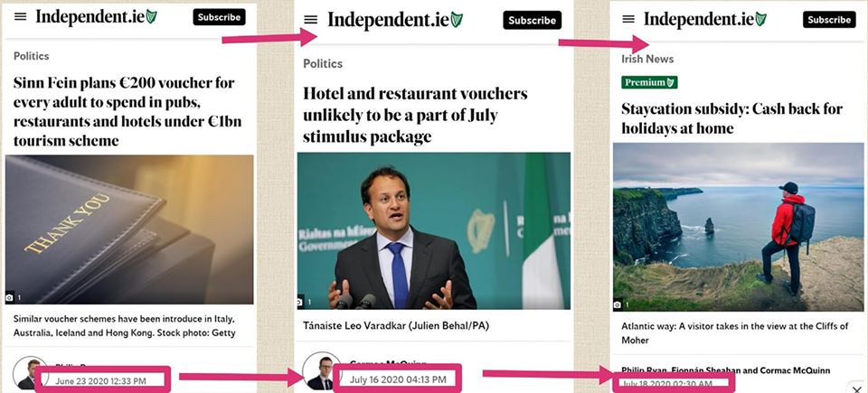Open hamburger menu on the Staycation subsidy article
Screen dimensions: 868x393
[628, 19]
